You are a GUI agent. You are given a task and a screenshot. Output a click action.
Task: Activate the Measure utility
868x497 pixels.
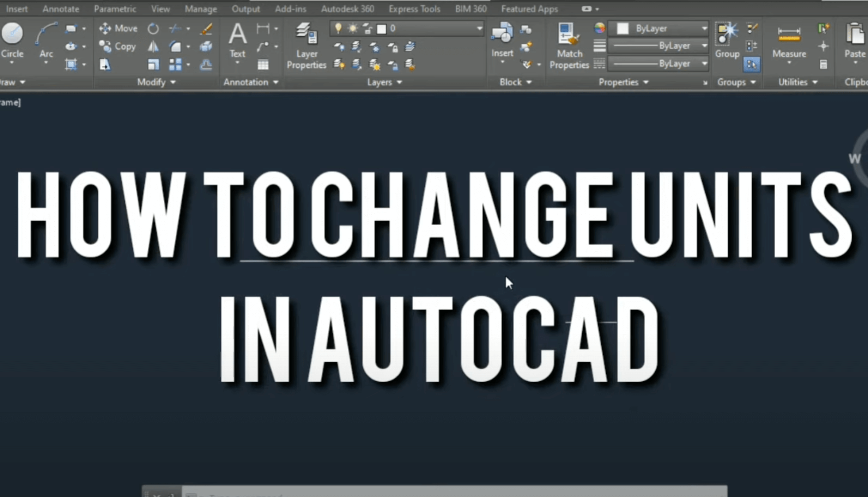coord(789,34)
